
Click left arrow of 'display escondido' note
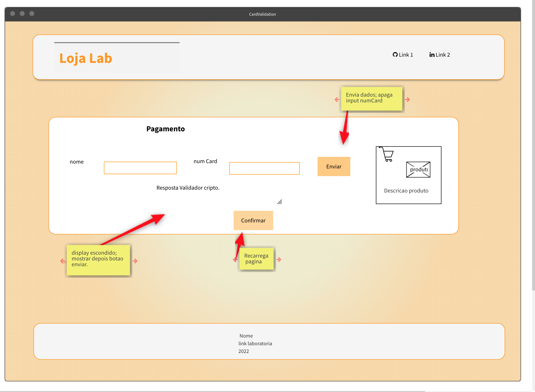[63, 261]
